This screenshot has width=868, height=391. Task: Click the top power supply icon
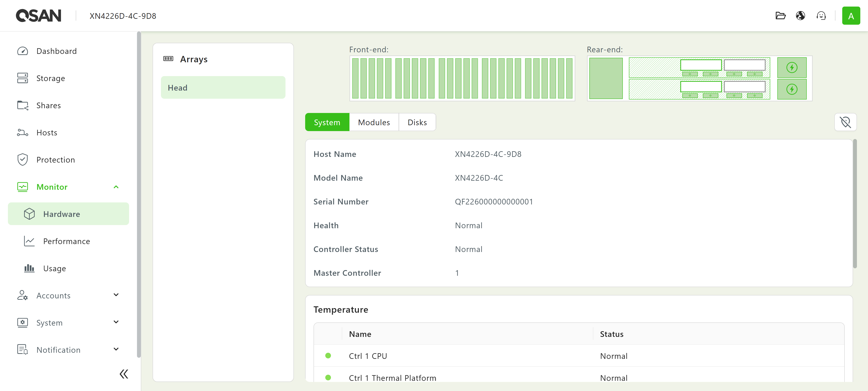792,67
